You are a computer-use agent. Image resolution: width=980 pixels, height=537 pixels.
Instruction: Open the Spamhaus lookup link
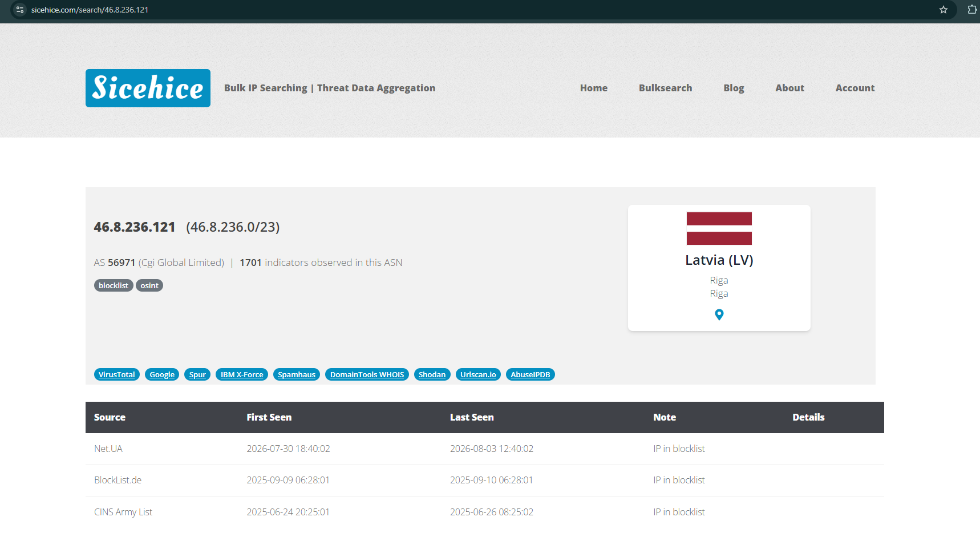click(x=297, y=374)
